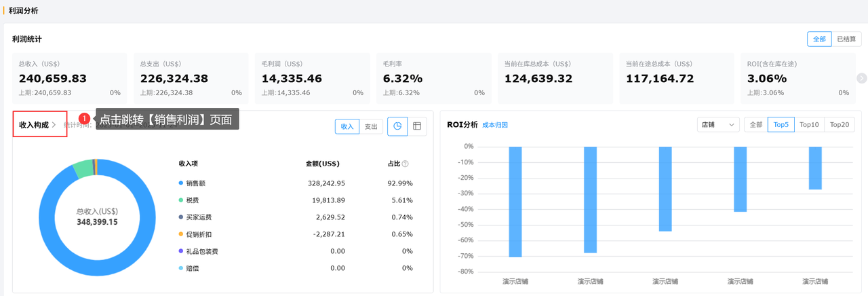This screenshot has height=296, width=868.
Task: Select Top10 in ROI analysis
Action: pos(810,125)
